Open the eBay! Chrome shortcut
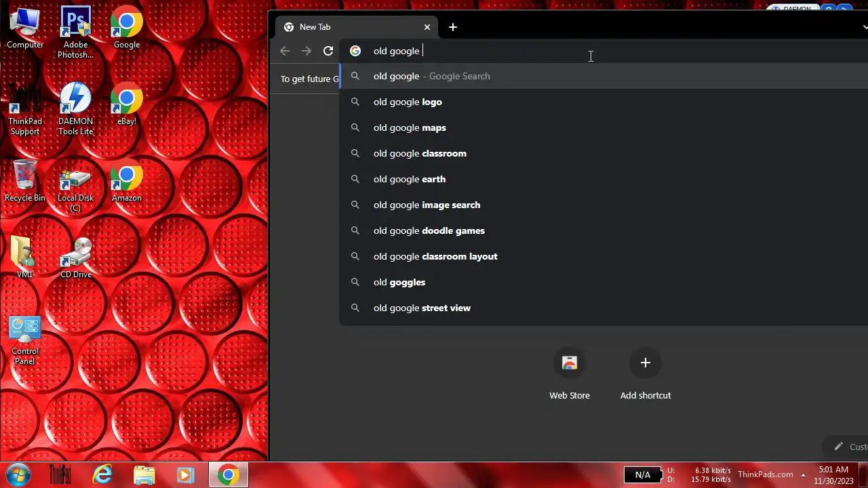Viewport: 868px width, 488px height. pyautogui.click(x=127, y=105)
